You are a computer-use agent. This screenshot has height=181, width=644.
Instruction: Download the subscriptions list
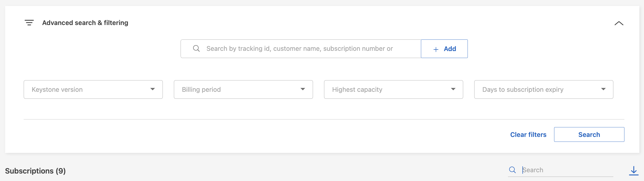(634, 171)
